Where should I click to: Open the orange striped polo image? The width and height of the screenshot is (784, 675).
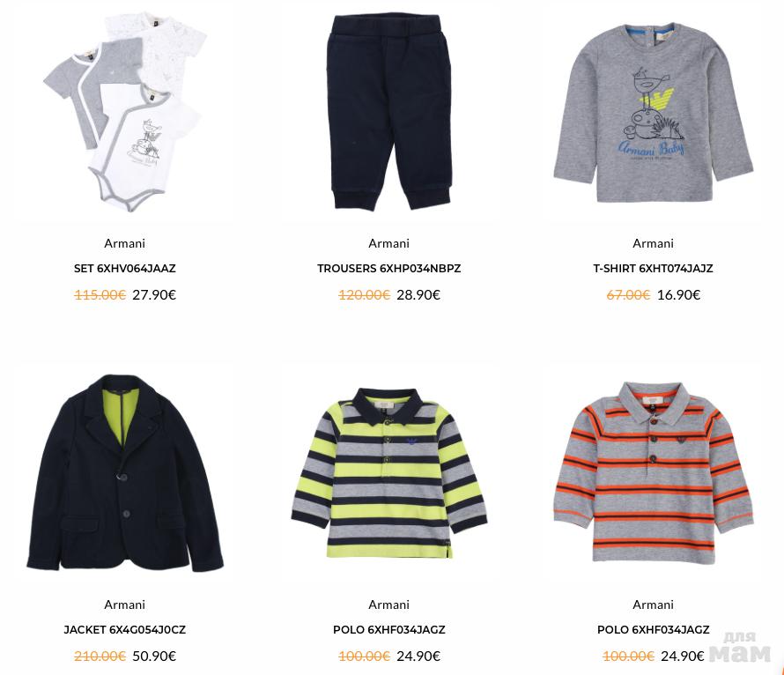(654, 473)
